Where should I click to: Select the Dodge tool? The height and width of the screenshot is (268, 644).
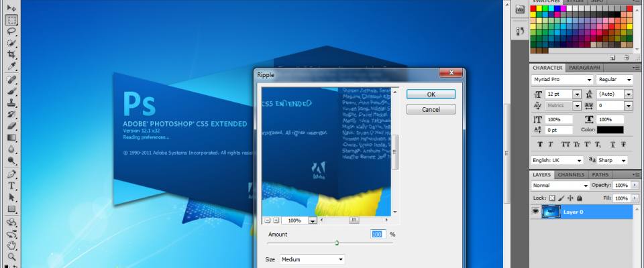click(x=11, y=161)
